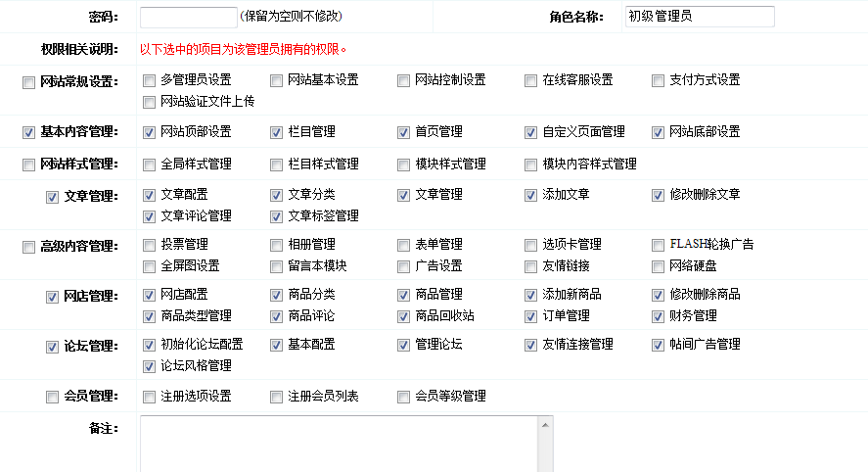Viewport: 868px width, 472px height.
Task: Check the 广告设置 checkbox
Action: tap(403, 267)
